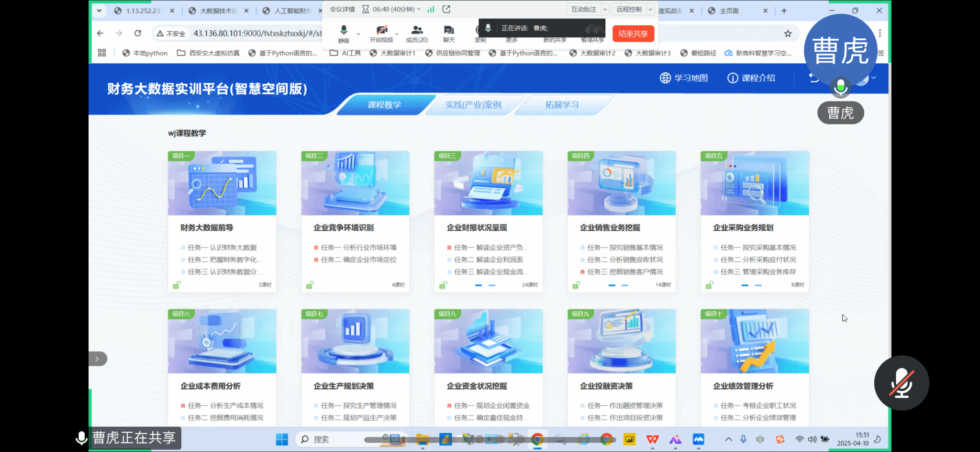Turn on camera with 开启视频

pyautogui.click(x=381, y=33)
